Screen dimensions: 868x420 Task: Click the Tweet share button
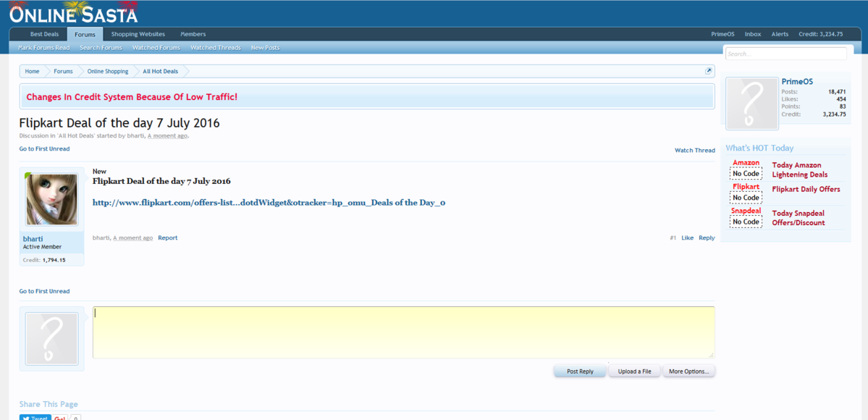point(35,418)
